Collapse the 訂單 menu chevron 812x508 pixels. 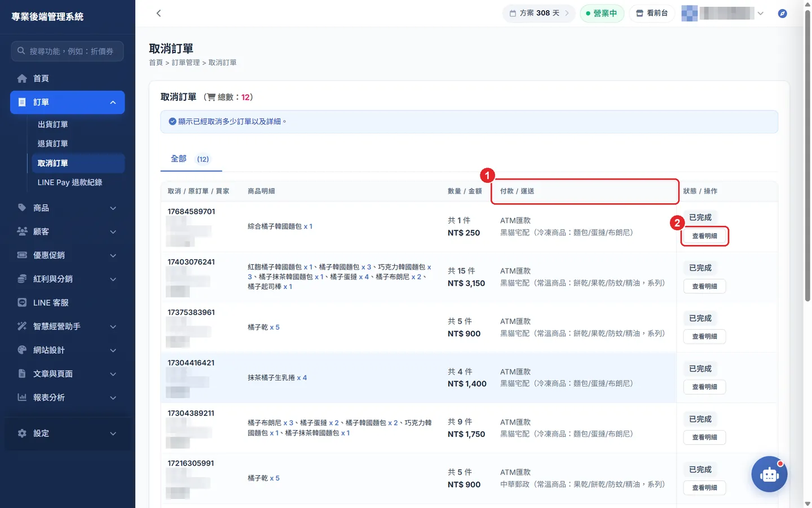pos(113,102)
